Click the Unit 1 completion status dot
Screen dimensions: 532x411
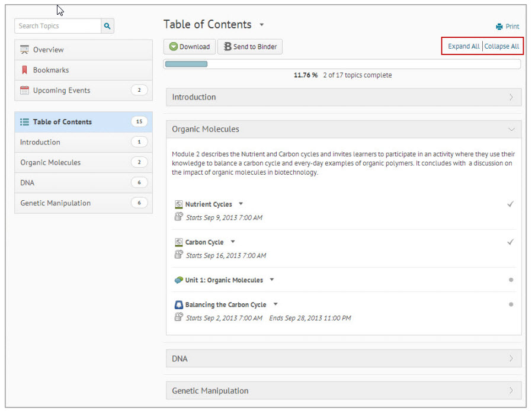pyautogui.click(x=511, y=280)
